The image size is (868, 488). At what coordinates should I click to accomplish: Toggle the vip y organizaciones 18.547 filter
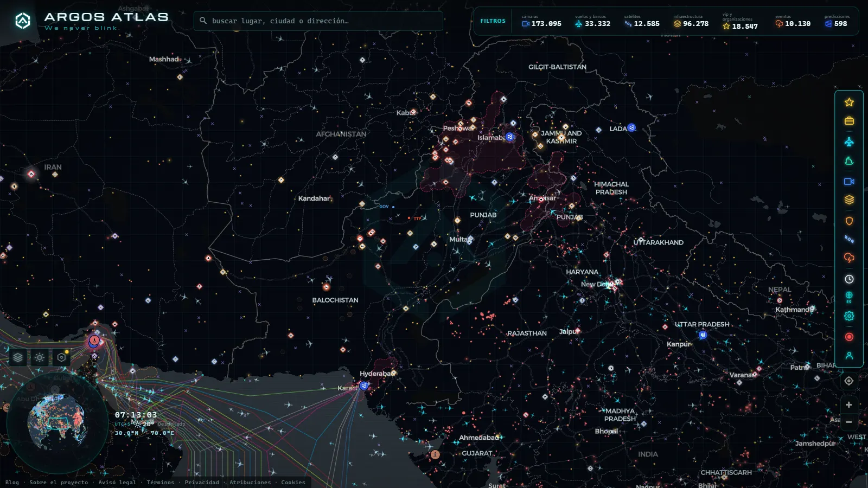pyautogui.click(x=741, y=22)
